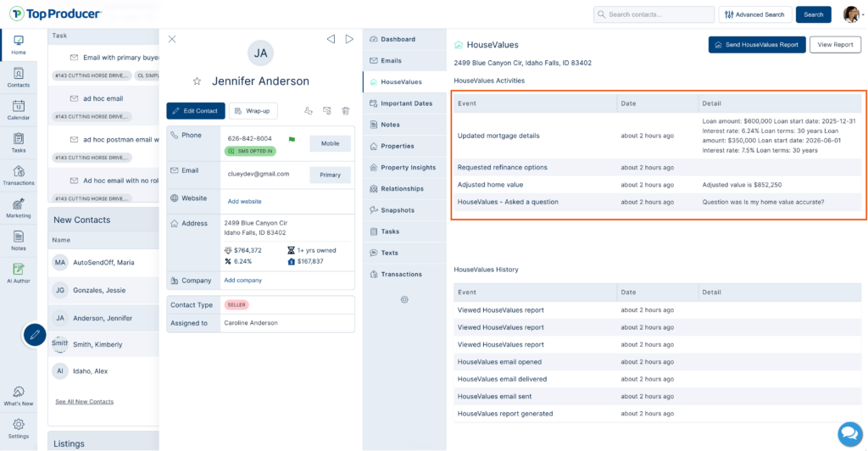Image resolution: width=868 pixels, height=451 pixels.
Task: Open Home in the left sidebar
Action: pos(19,45)
